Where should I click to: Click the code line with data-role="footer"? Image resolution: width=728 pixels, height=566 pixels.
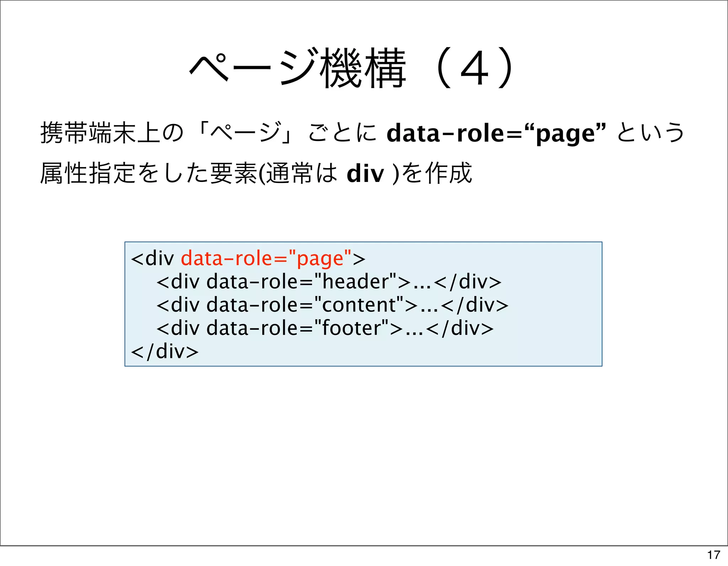(325, 328)
